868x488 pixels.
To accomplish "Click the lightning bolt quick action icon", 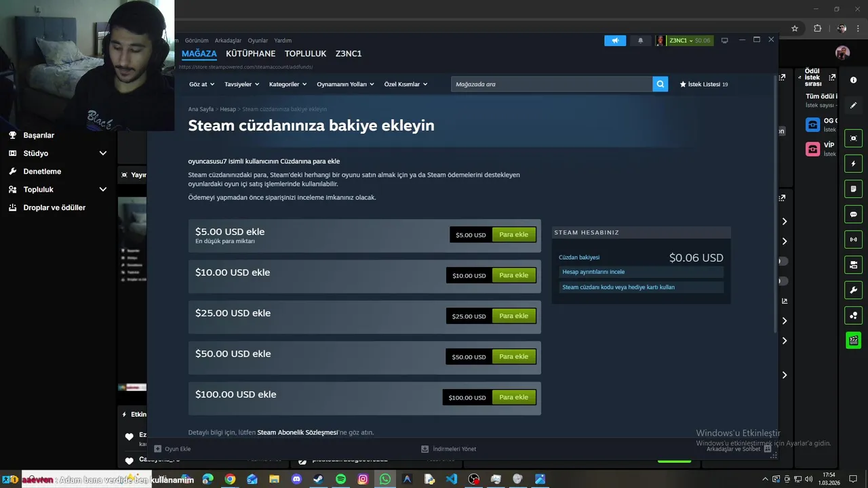I will [x=853, y=164].
